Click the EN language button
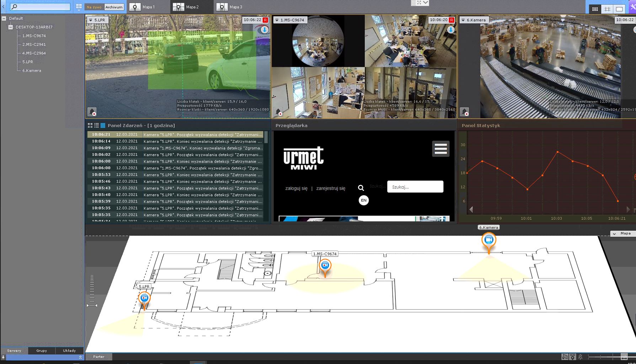 point(363,200)
